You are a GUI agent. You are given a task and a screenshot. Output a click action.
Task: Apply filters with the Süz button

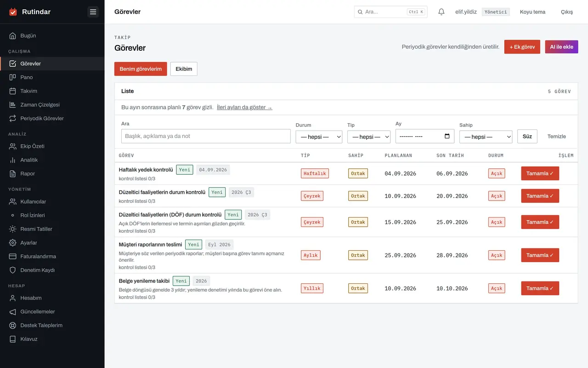click(527, 136)
